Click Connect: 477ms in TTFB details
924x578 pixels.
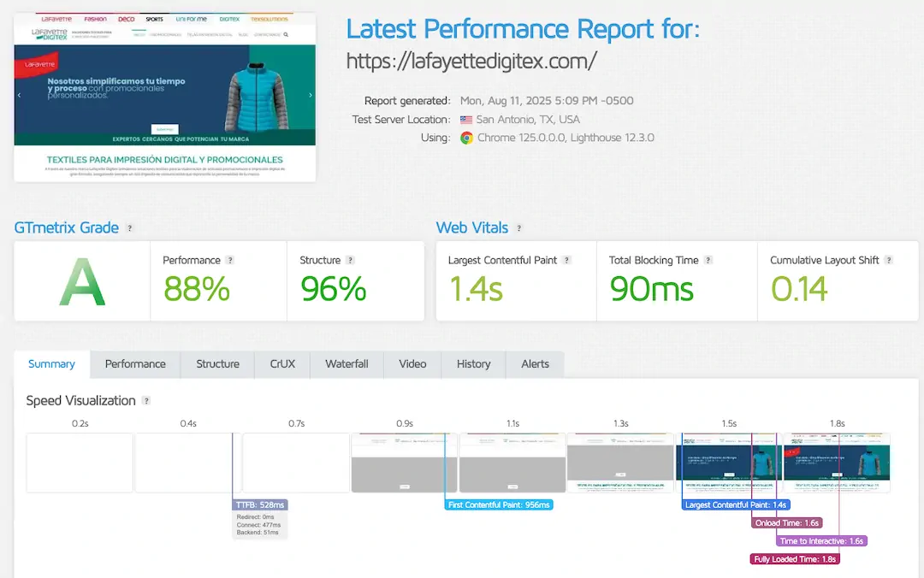pos(258,524)
